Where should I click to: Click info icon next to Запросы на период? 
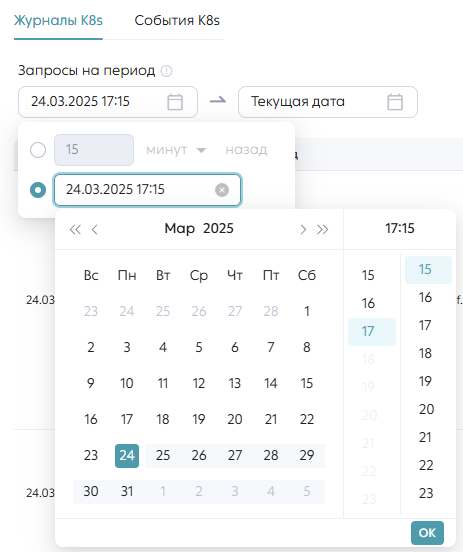166,71
